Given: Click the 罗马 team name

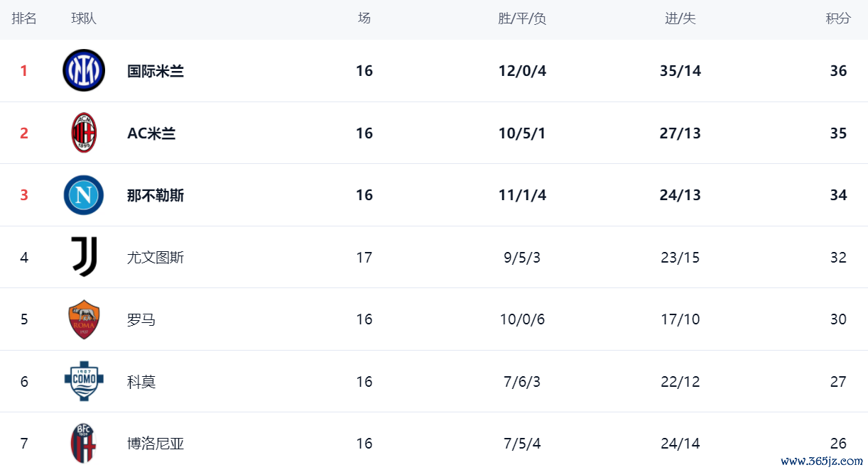Looking at the screenshot, I should [x=141, y=319].
